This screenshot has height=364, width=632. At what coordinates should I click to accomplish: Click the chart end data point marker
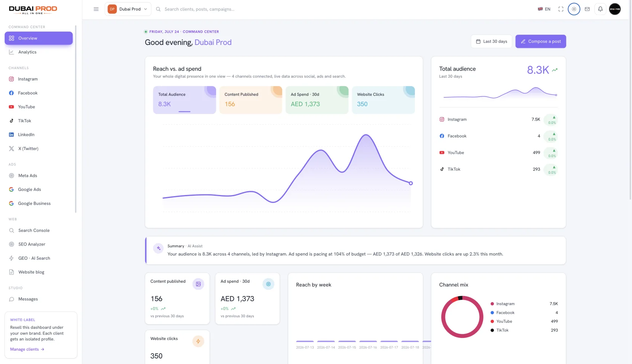(x=411, y=183)
